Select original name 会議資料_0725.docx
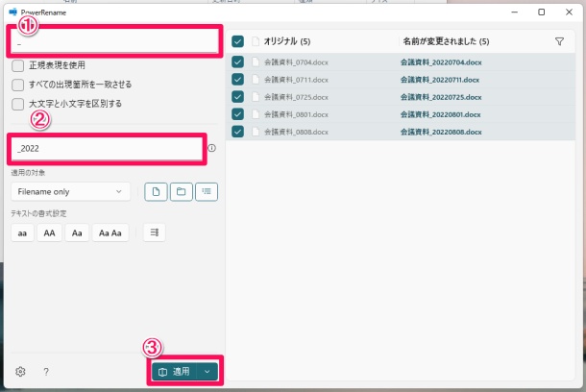 tap(296, 97)
